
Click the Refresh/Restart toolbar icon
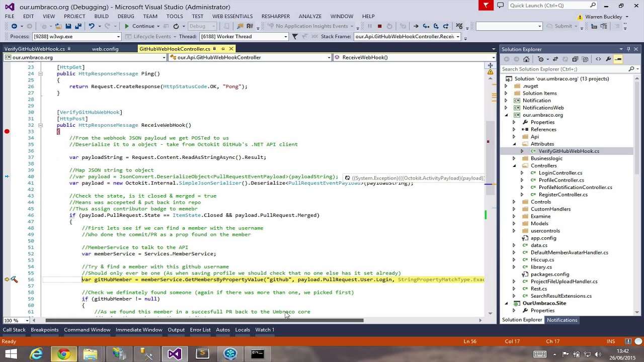(176, 26)
